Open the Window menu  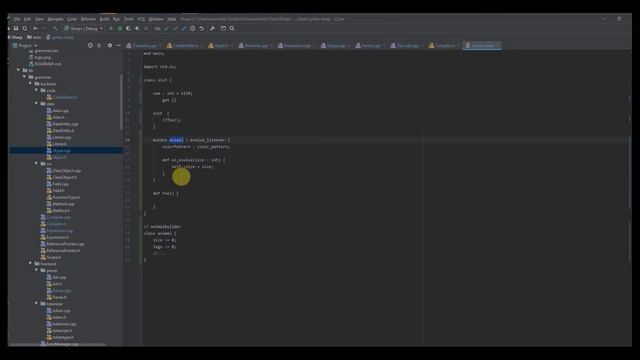(156, 19)
